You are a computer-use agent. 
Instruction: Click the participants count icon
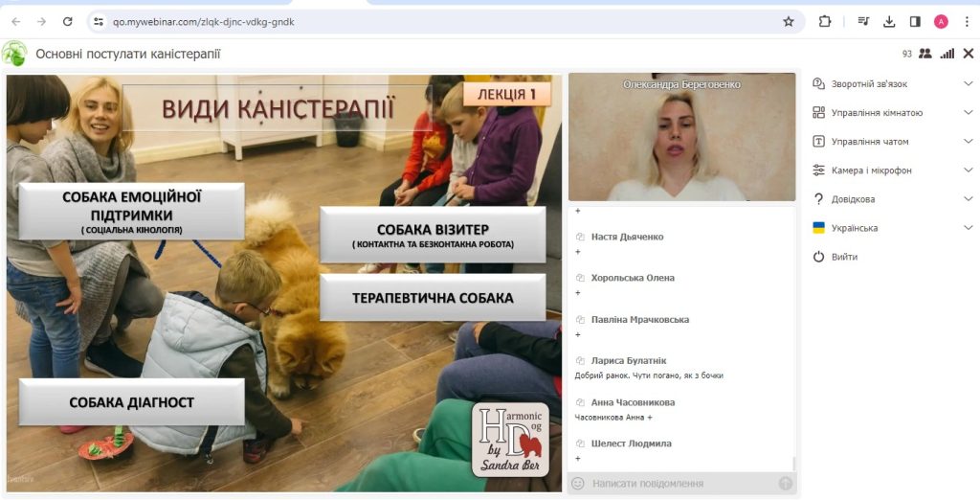[x=924, y=54]
